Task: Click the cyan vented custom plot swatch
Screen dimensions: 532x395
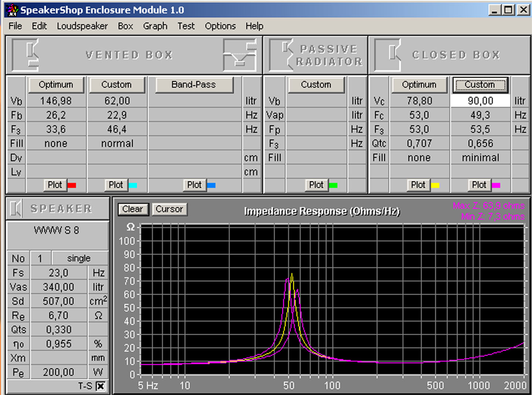Action: [133, 185]
